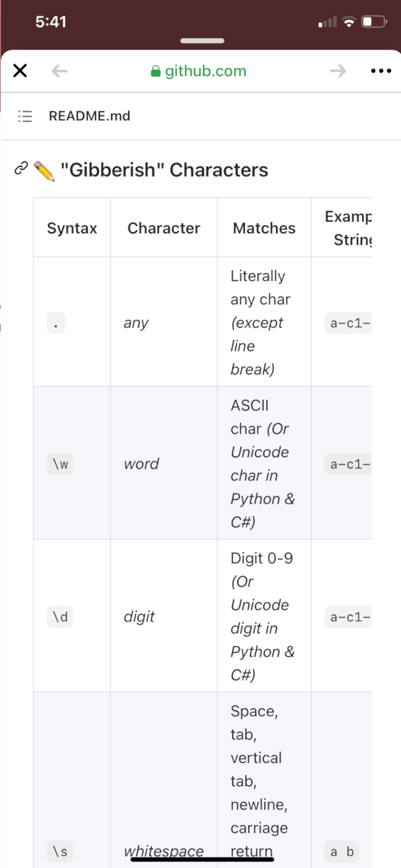Tap the github.com address text
The height and width of the screenshot is (868, 401).
point(206,71)
